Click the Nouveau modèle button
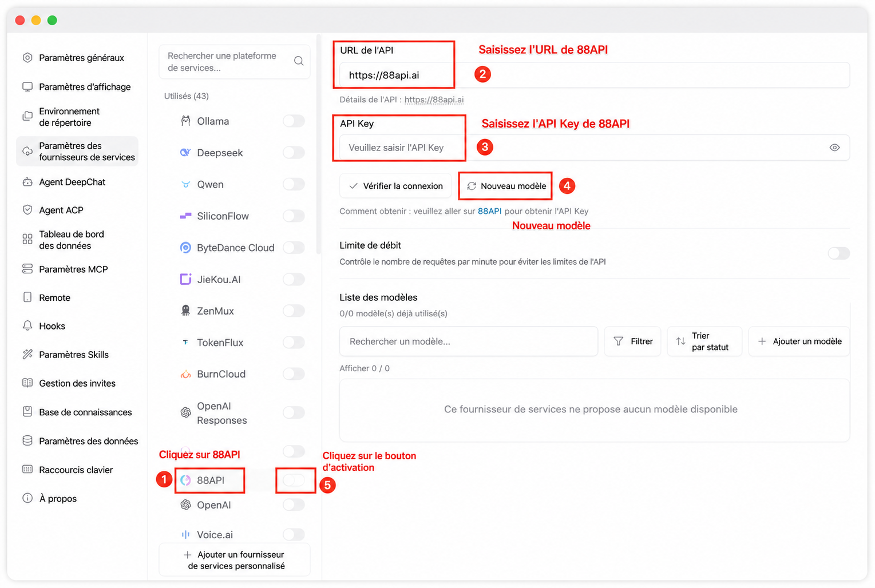 (x=505, y=186)
